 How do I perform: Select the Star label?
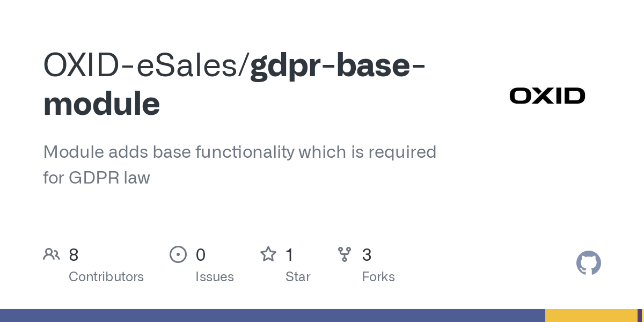click(298, 277)
